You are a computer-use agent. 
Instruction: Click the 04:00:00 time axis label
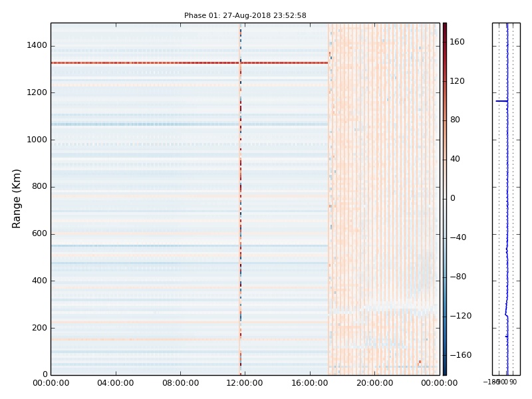(x=116, y=384)
